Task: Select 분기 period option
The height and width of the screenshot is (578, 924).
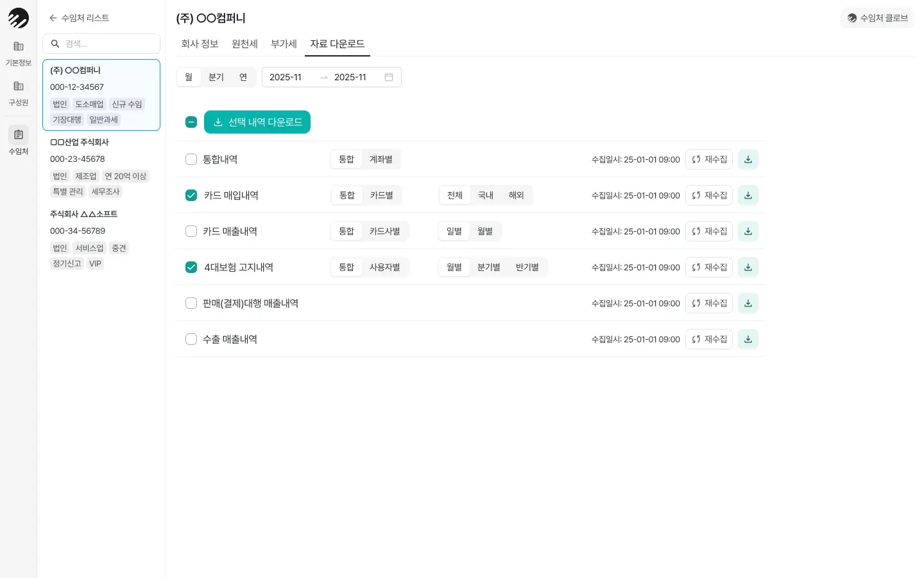Action: pyautogui.click(x=216, y=77)
